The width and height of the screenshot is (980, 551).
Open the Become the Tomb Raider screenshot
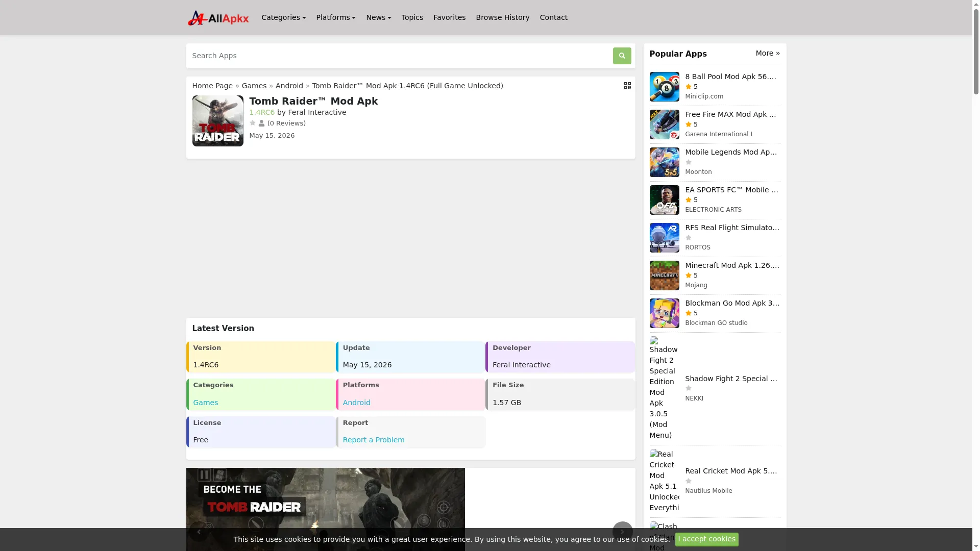pos(325,509)
